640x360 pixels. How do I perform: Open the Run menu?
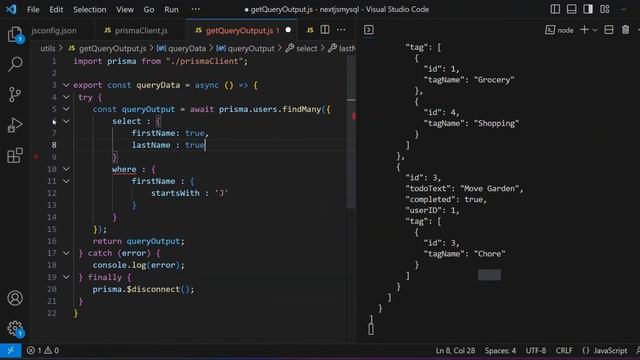point(171,9)
